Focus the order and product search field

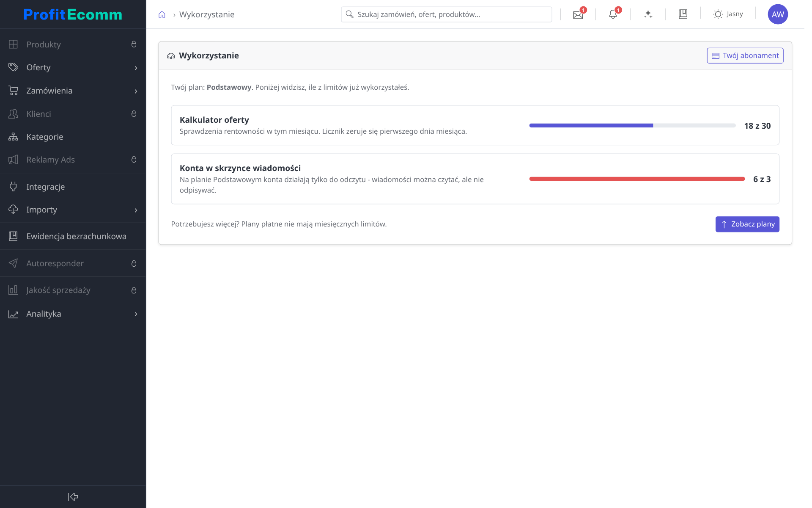(x=446, y=14)
